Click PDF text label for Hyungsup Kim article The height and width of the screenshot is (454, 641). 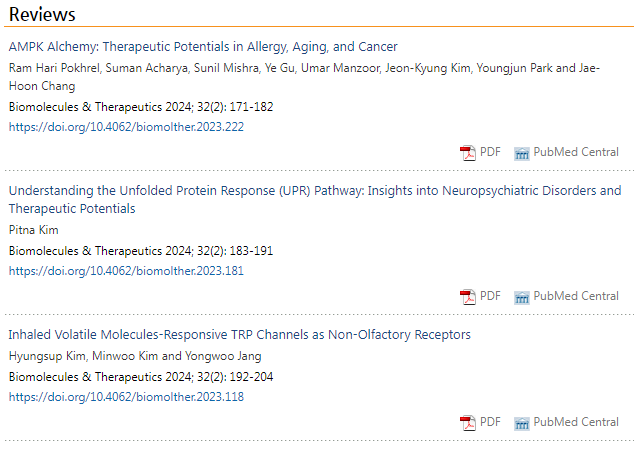pyautogui.click(x=490, y=422)
